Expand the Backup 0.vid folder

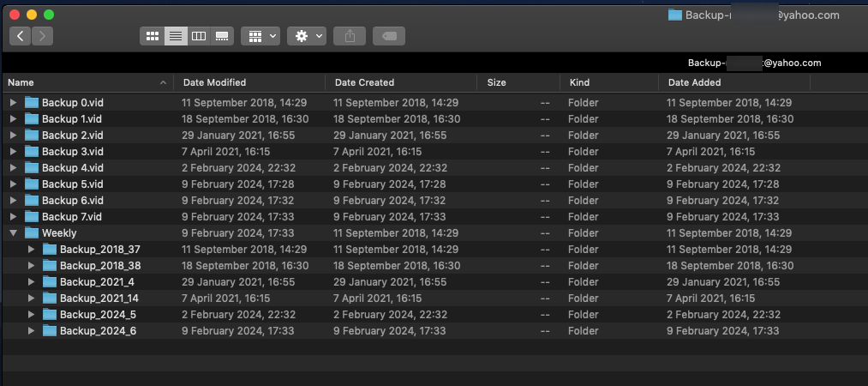coord(13,102)
